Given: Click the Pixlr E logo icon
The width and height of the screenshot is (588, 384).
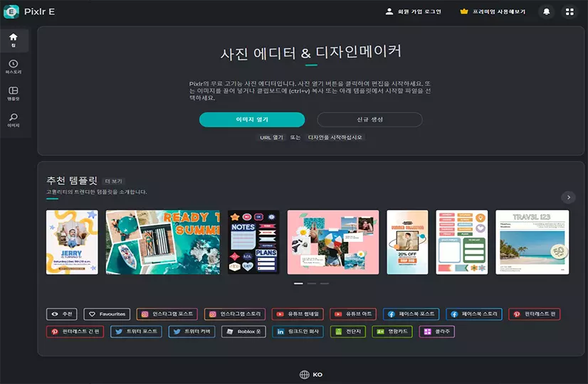Looking at the screenshot, I should point(11,11).
